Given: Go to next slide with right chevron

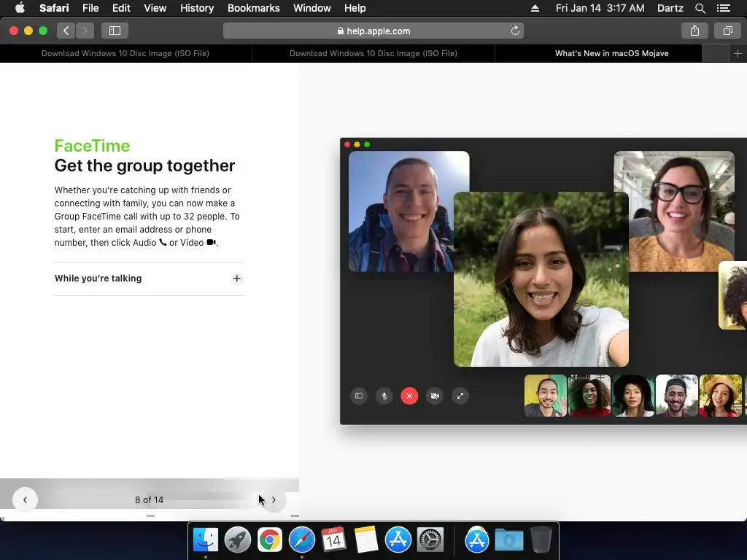Looking at the screenshot, I should [274, 499].
